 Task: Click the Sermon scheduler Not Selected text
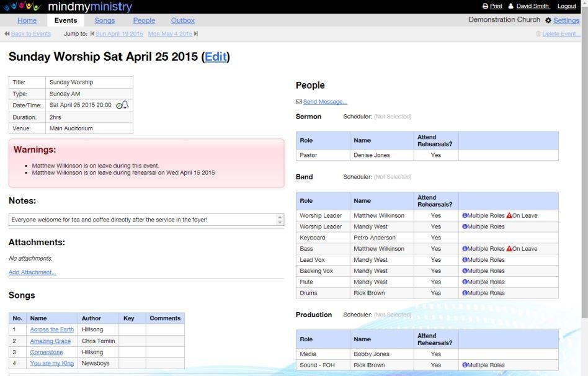(x=393, y=116)
